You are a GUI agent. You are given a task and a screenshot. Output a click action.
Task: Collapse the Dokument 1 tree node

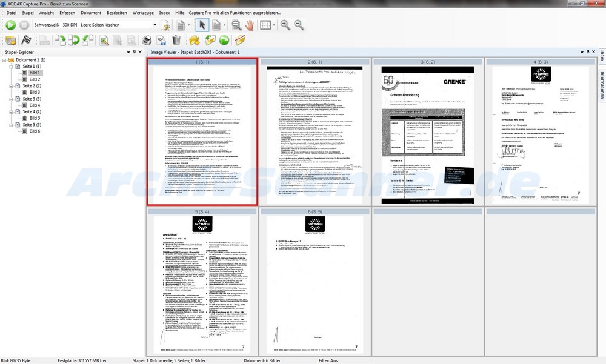[x=4, y=60]
